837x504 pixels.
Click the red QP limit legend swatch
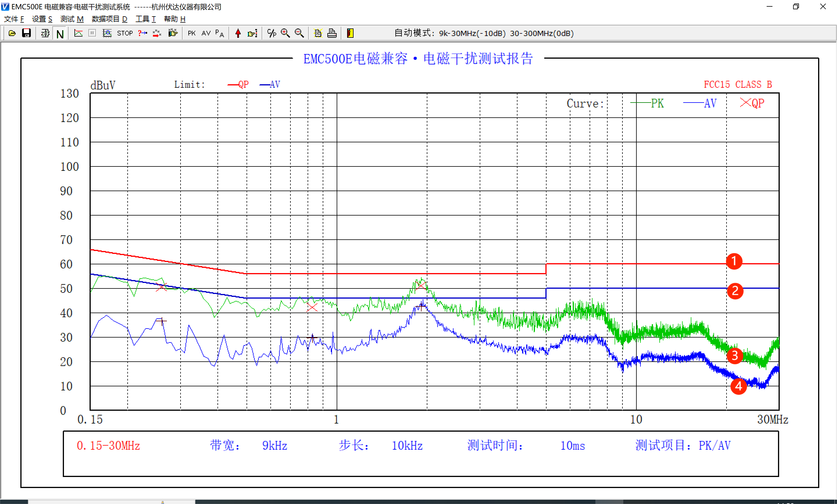coord(233,85)
